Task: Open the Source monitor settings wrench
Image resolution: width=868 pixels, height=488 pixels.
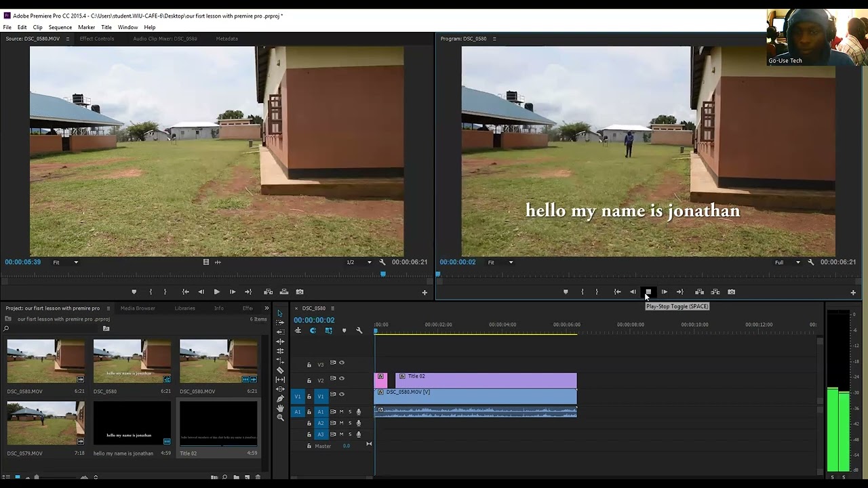Action: point(382,262)
